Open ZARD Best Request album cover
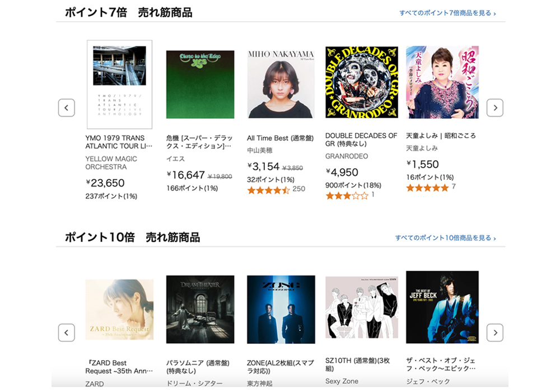Screen dimensions: 560x392 (120, 310)
